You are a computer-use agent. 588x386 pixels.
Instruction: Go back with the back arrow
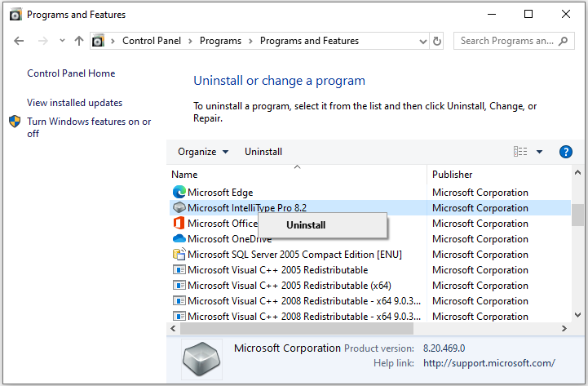19,41
